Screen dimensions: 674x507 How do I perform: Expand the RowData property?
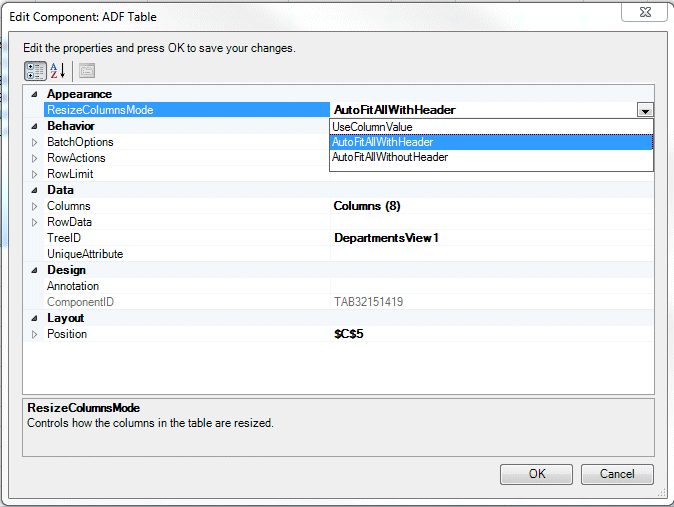point(34,222)
